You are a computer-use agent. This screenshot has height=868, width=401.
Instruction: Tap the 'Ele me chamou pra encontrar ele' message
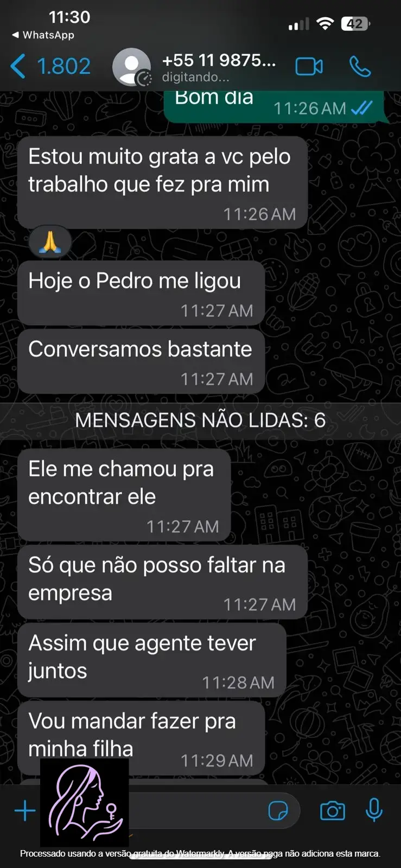pyautogui.click(x=124, y=495)
